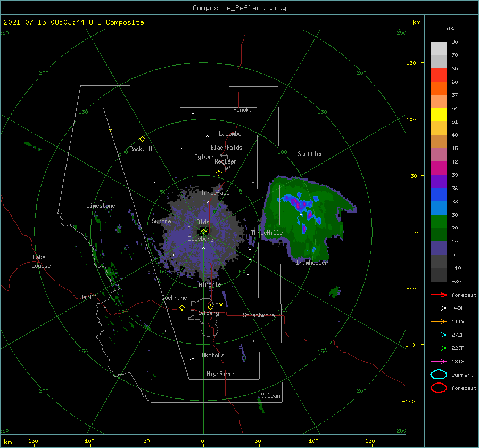Pick the red swatch between 65 and 60 dBZ
Viewport: 479px width, 448px height.
pyautogui.click(x=439, y=75)
